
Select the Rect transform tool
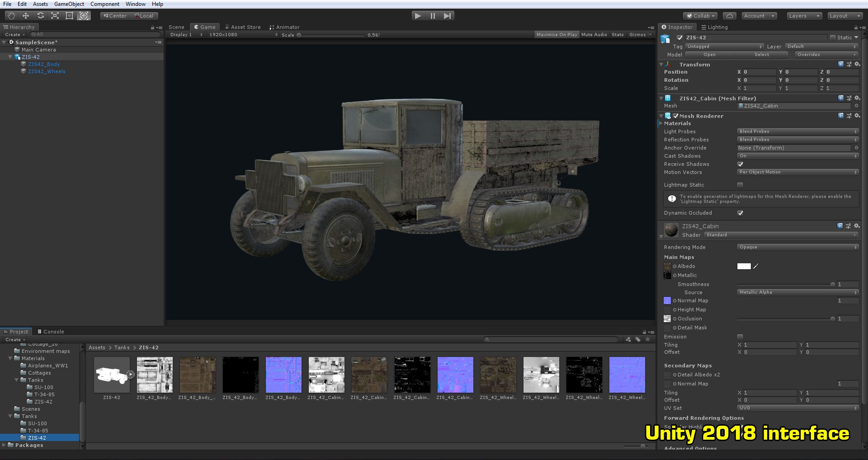[69, 16]
